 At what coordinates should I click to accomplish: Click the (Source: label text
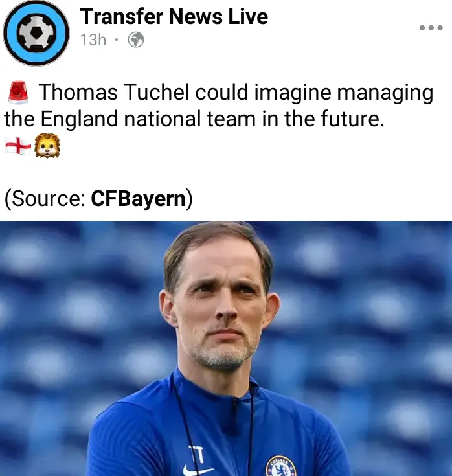coord(45,199)
